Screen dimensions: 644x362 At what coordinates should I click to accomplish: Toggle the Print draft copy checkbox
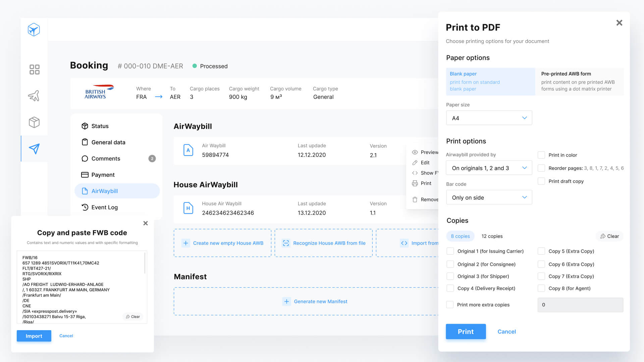[x=541, y=181]
